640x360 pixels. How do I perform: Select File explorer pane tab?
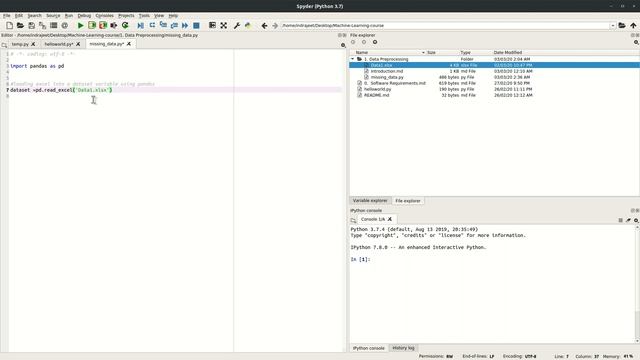pyautogui.click(x=408, y=201)
